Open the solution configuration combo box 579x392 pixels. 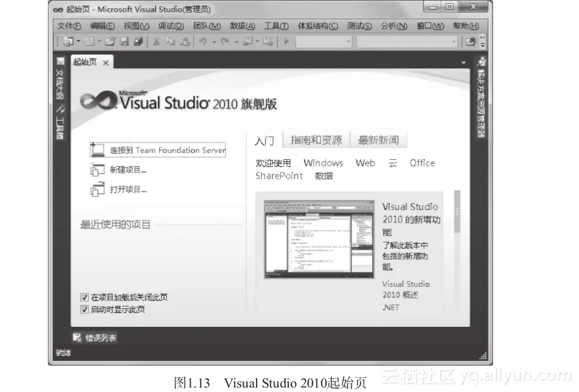tap(324, 42)
